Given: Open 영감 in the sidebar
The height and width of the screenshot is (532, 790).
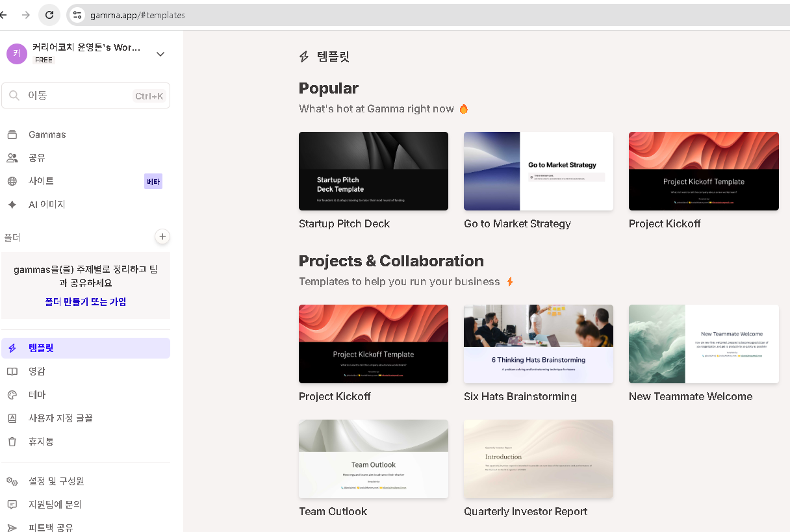Looking at the screenshot, I should click(x=85, y=372).
